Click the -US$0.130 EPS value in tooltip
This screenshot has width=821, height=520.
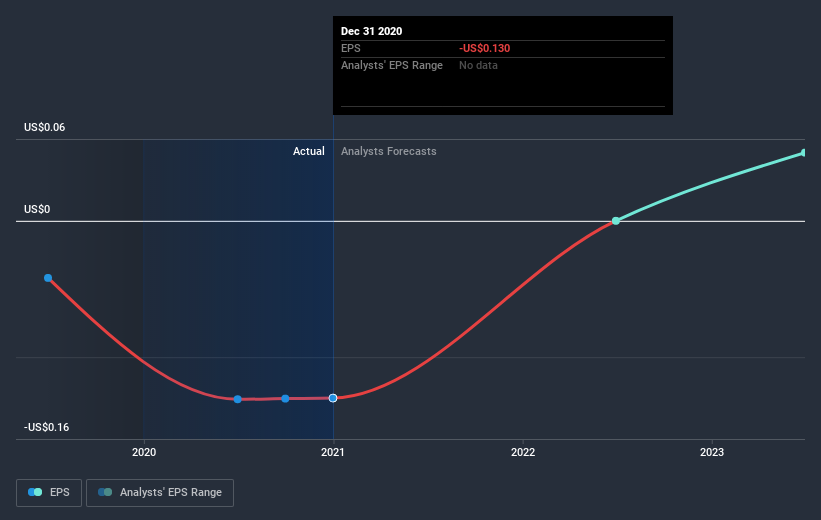pos(484,48)
